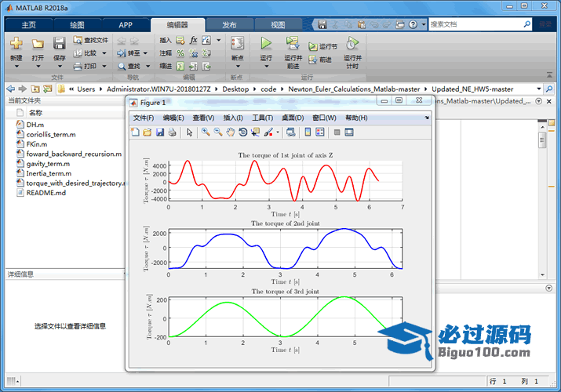Click the green Run (运行) arrow

[266, 43]
